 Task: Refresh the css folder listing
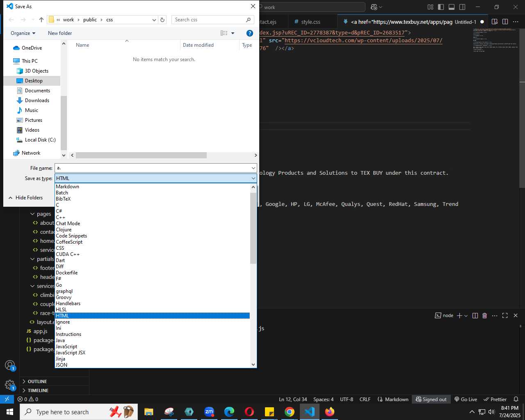tap(162, 20)
